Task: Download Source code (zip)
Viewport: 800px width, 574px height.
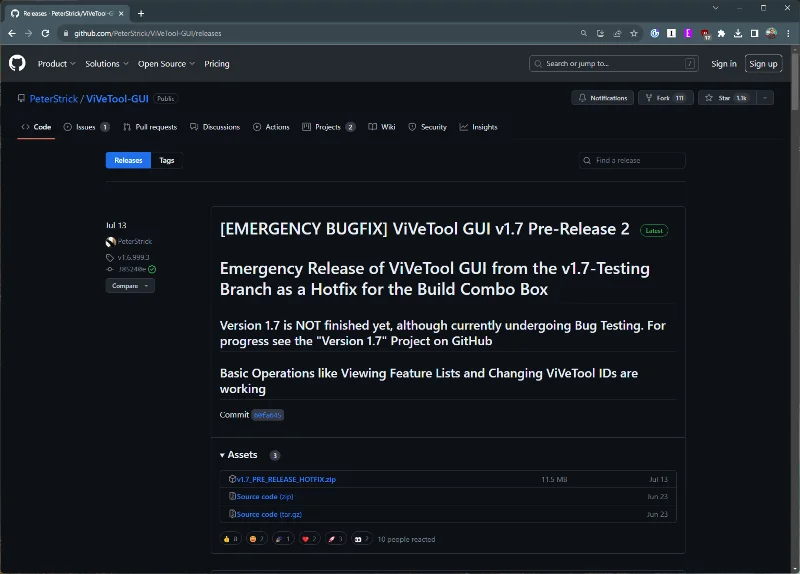Action: (x=265, y=496)
